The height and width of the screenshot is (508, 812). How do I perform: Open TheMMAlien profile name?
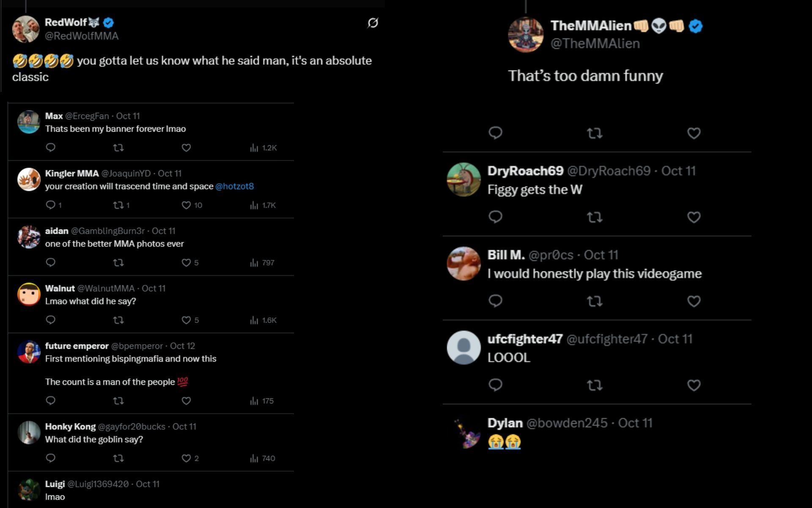pyautogui.click(x=591, y=26)
